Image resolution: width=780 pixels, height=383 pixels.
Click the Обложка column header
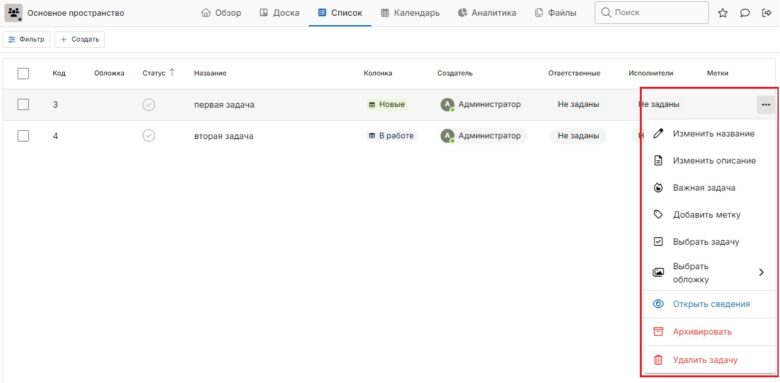pos(109,73)
